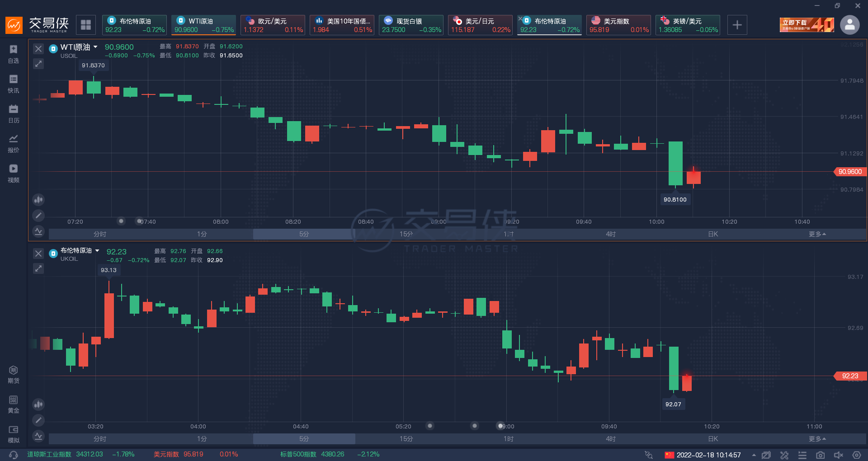The image size is (868, 461).
Task: Toggle sound mute icon in status bar
Action: point(839,455)
